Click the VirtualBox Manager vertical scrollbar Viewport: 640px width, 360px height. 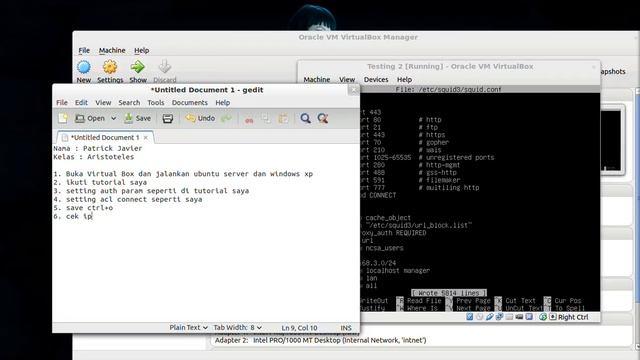637,218
